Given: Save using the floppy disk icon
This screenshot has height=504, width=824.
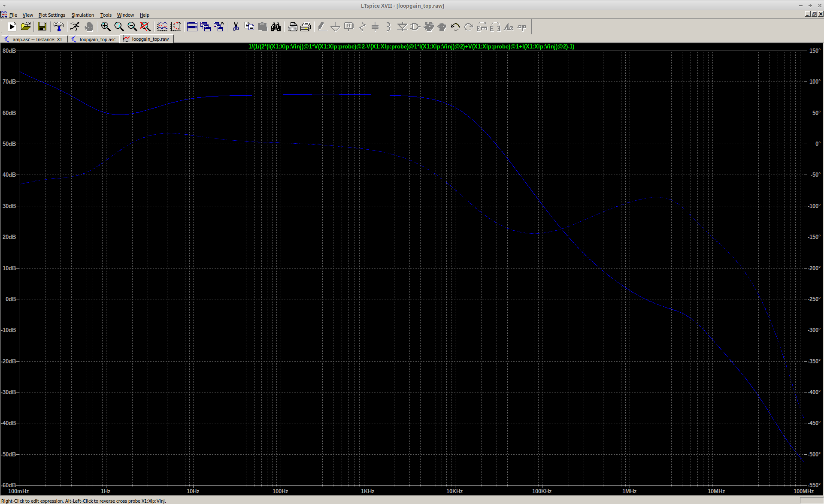Looking at the screenshot, I should coord(42,27).
